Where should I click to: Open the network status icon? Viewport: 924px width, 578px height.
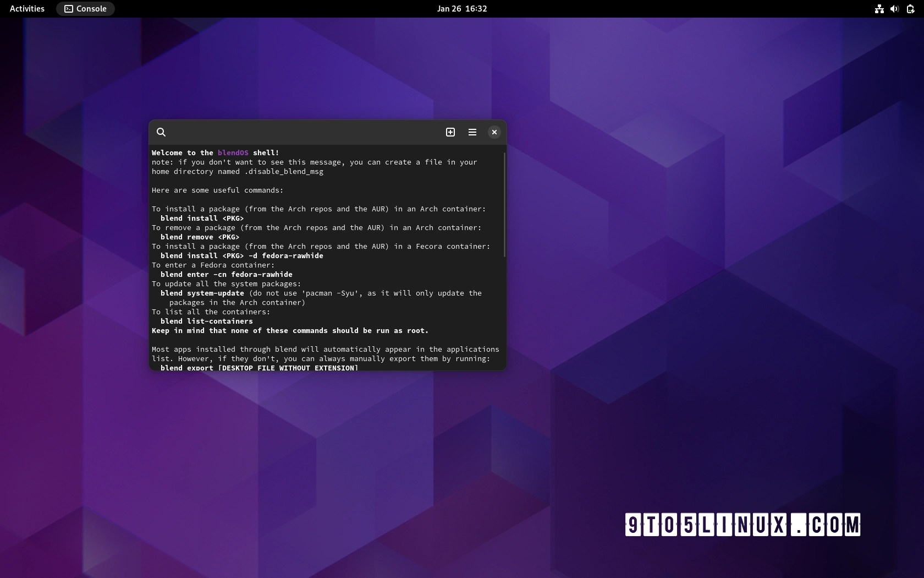pos(879,9)
